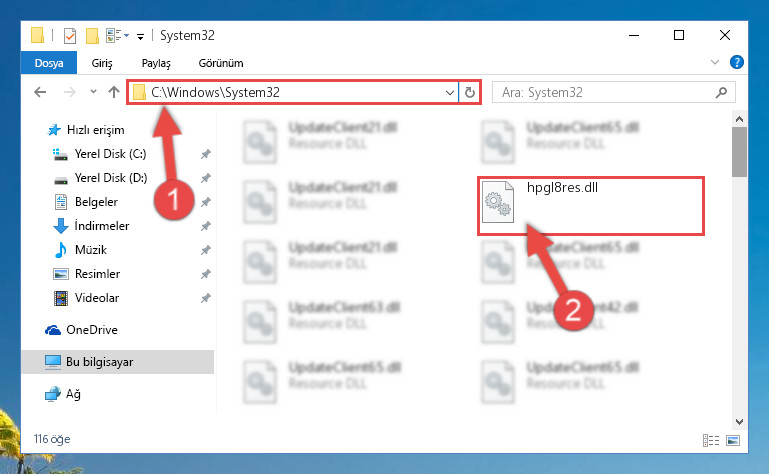
Task: Open OneDrive in navigation pane
Action: click(x=92, y=330)
